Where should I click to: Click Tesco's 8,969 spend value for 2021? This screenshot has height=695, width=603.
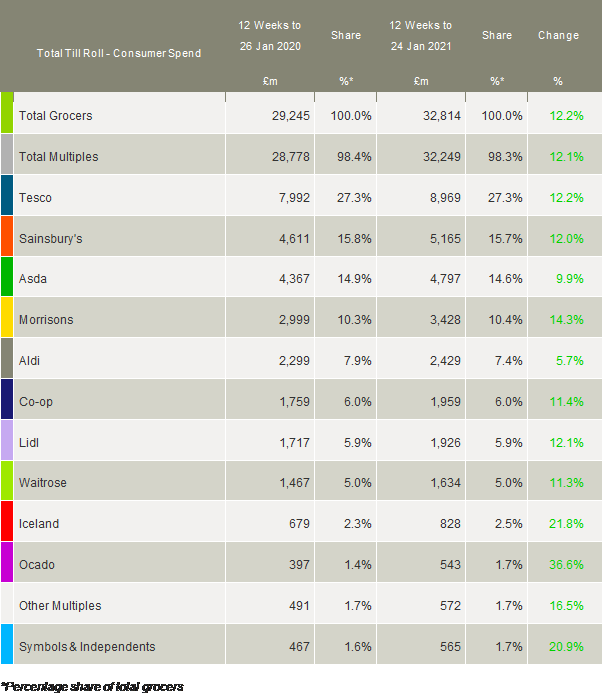click(441, 197)
